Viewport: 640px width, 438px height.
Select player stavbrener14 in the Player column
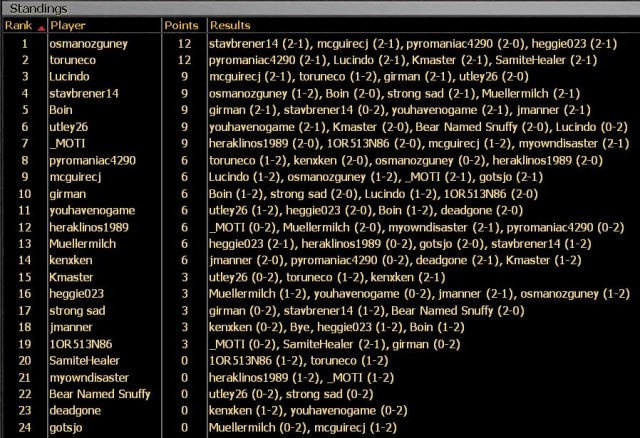tap(84, 93)
